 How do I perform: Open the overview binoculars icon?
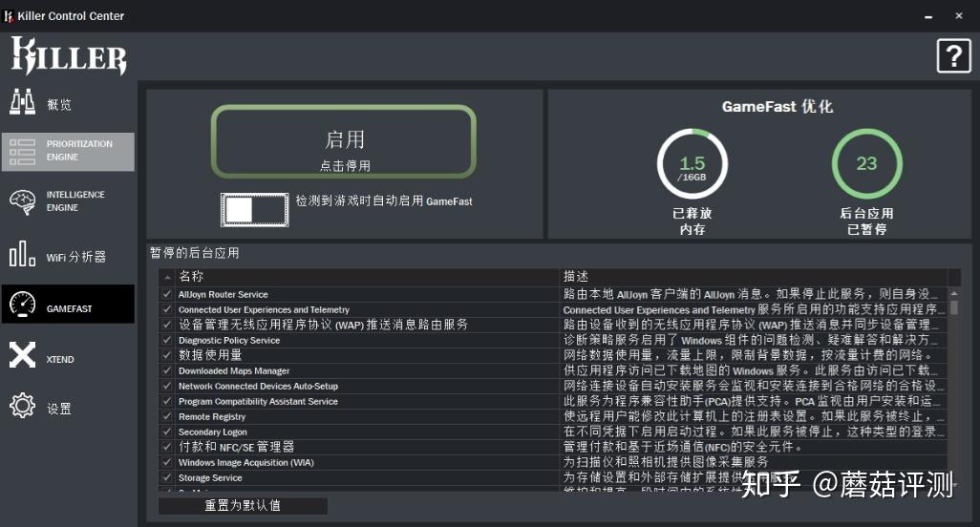(x=23, y=102)
